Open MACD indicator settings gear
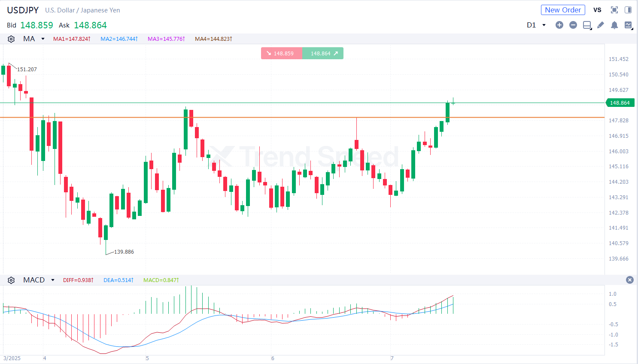 (x=11, y=280)
